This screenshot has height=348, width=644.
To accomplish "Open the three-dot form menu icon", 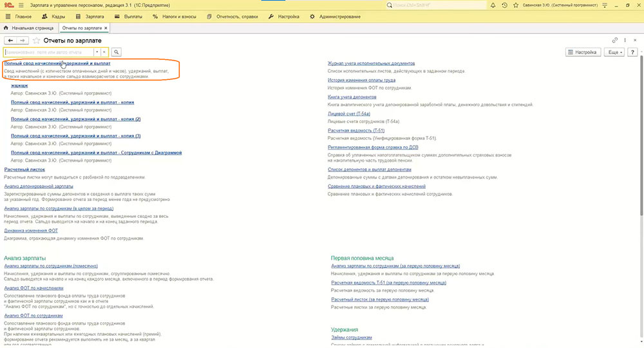I will 625,40.
